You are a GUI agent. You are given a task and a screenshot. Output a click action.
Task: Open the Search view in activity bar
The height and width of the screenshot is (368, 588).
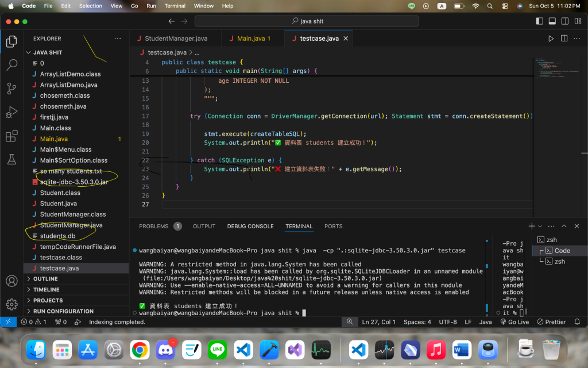point(11,64)
